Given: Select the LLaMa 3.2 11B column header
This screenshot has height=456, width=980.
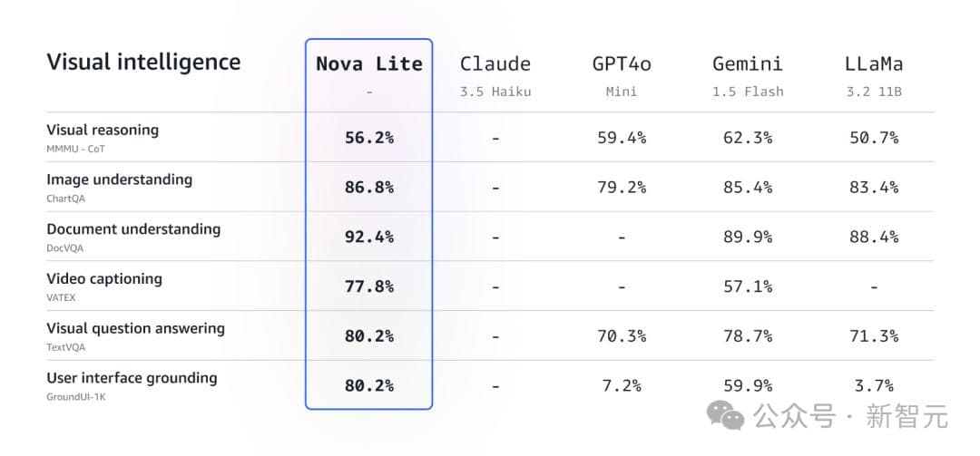Looking at the screenshot, I should pyautogui.click(x=873, y=64).
